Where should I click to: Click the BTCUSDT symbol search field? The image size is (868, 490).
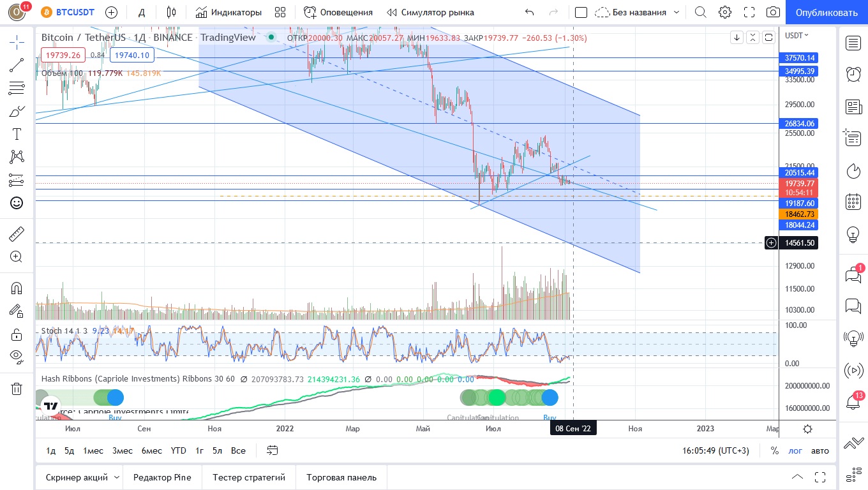point(68,12)
